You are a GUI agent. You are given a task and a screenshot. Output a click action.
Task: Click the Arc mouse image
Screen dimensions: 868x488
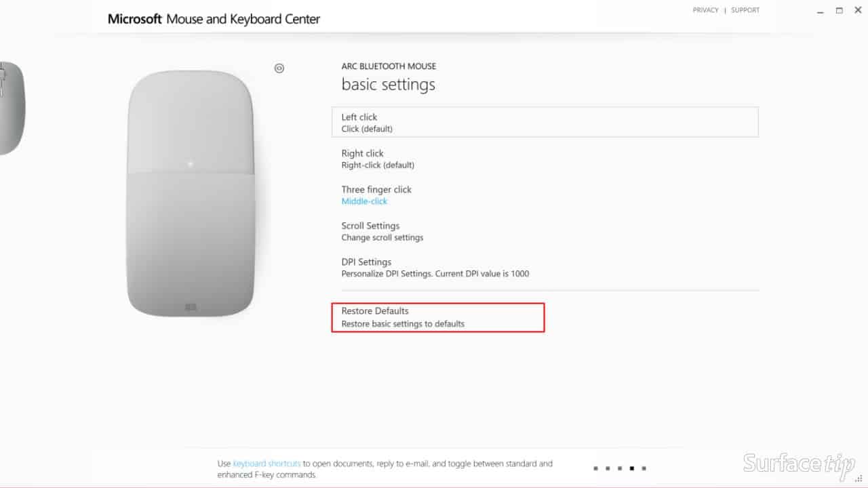click(191, 193)
